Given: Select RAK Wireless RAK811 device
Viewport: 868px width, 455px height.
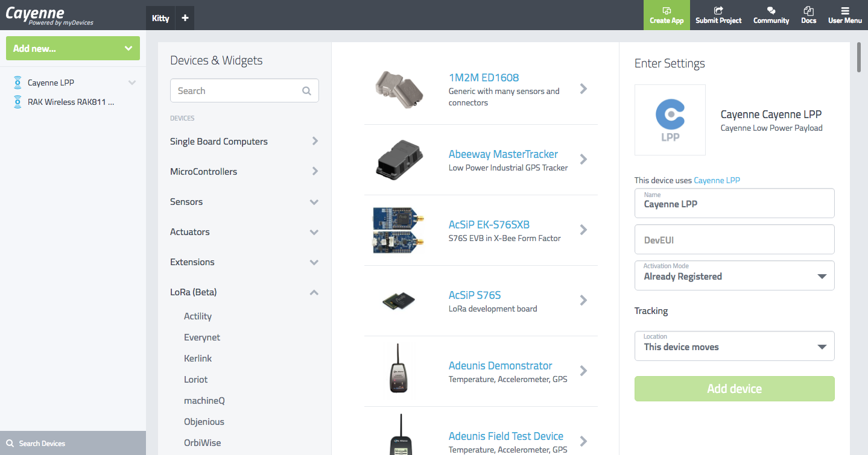Looking at the screenshot, I should (x=71, y=102).
